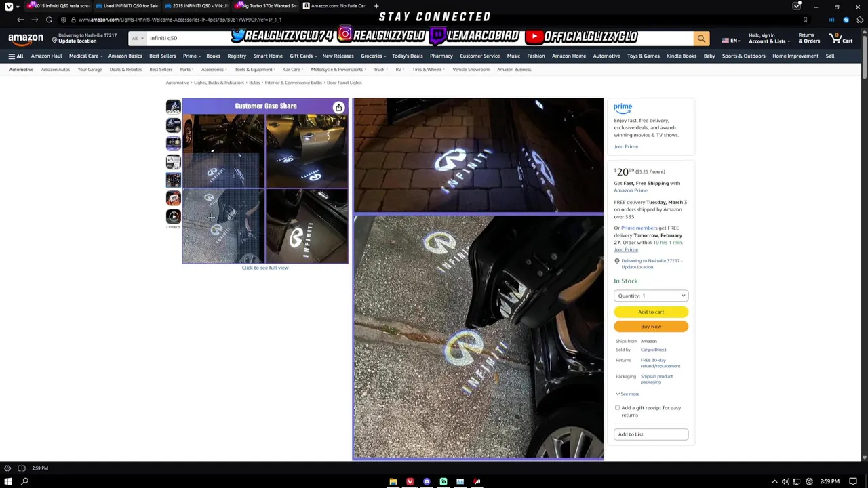Viewport: 868px width, 488px height.
Task: Click to see full view link
Action: 265,268
